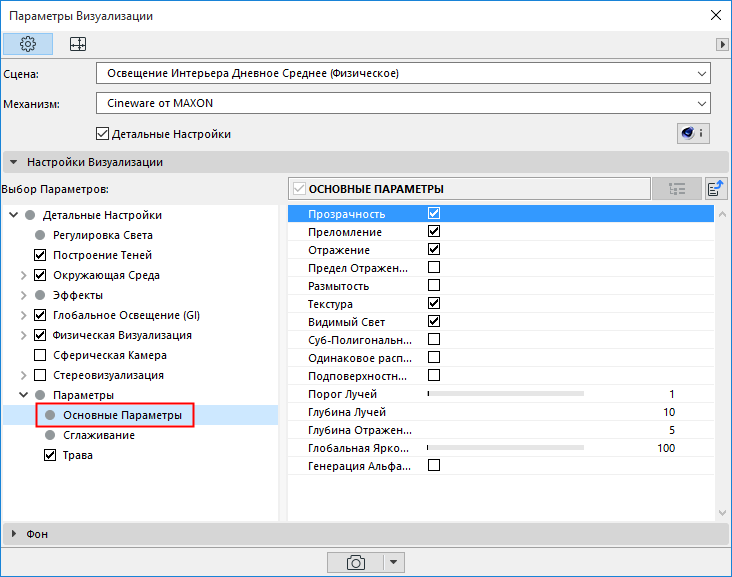Screen dimensions: 732x577
Task: Click the Глубина Лучей value 10
Action: 669,412
